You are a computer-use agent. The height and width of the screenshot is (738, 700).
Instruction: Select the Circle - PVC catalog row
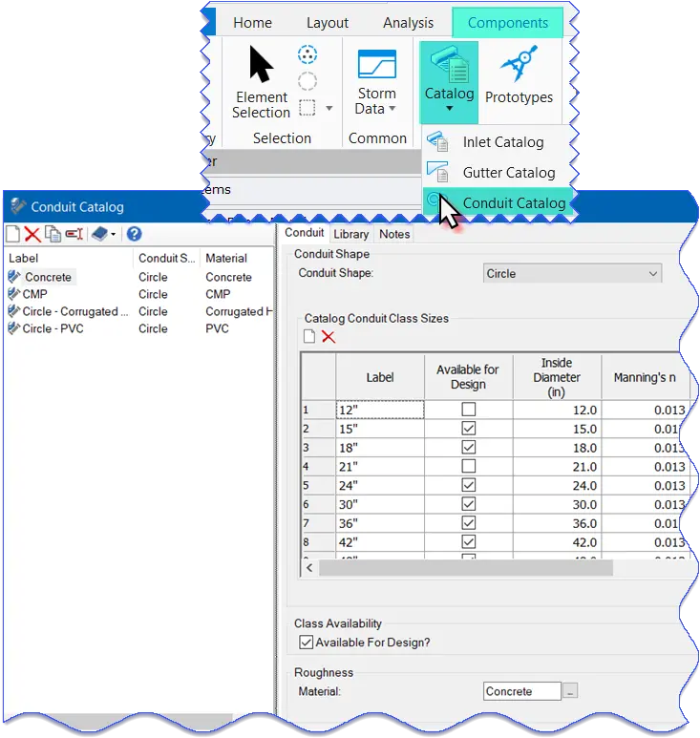138,328
